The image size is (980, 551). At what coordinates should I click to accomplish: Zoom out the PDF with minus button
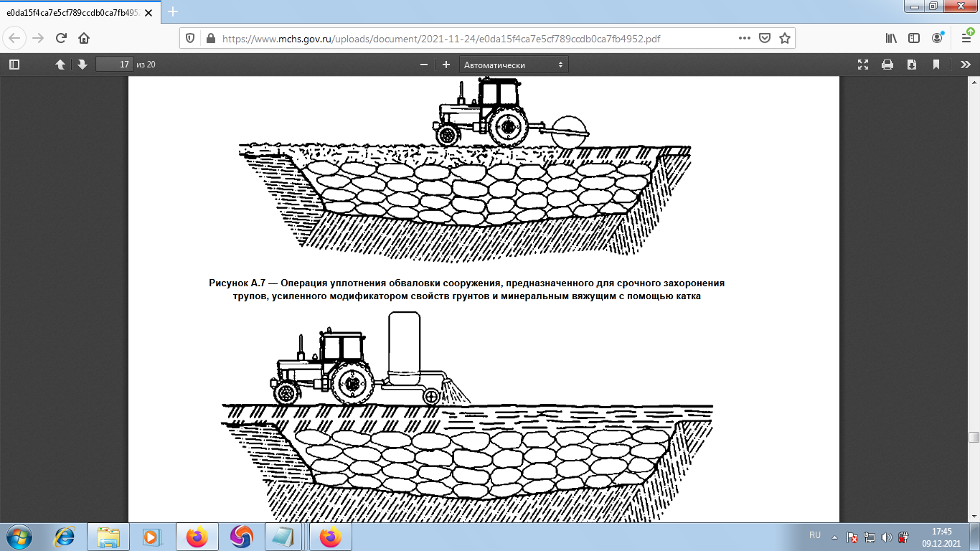tap(424, 65)
